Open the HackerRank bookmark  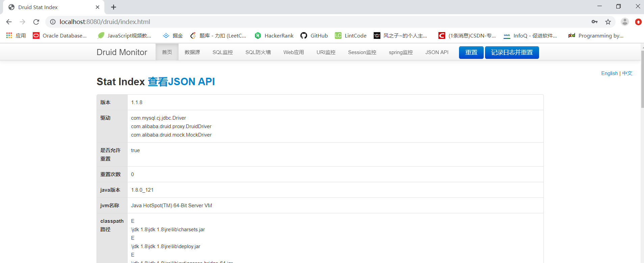point(274,35)
